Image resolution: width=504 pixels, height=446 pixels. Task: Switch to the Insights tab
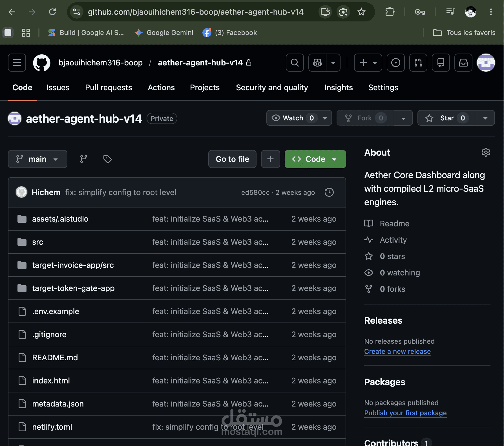(x=339, y=88)
